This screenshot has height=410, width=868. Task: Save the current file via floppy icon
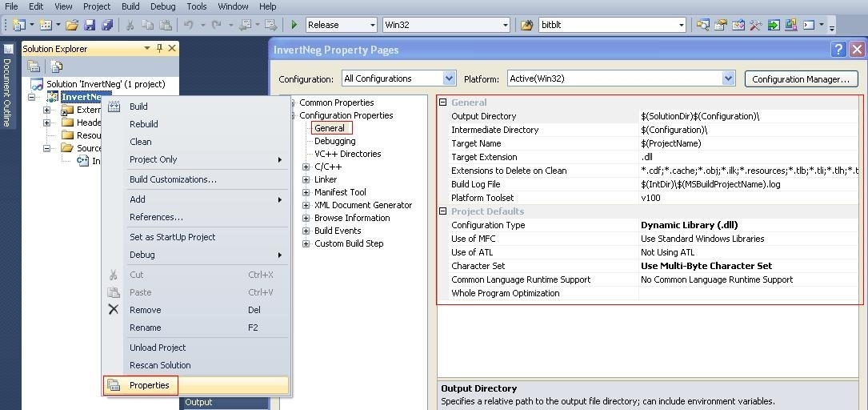click(x=89, y=25)
